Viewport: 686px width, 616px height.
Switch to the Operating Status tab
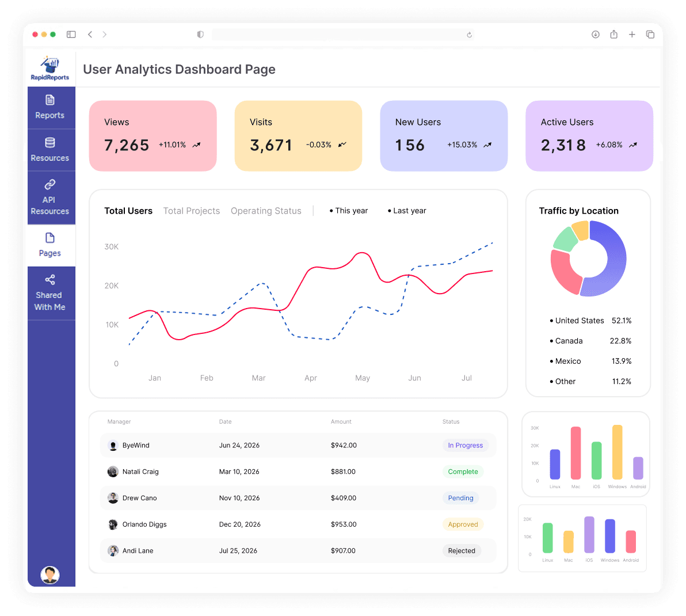coord(266,211)
